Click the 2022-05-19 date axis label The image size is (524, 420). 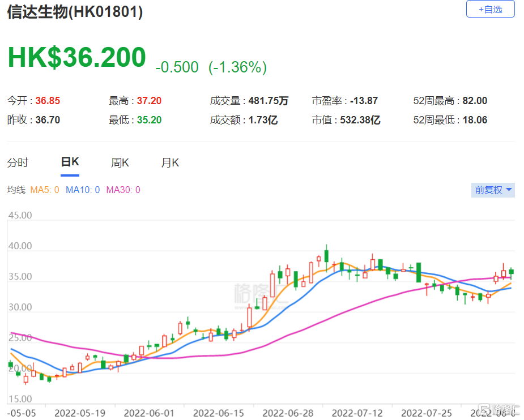tap(80, 413)
